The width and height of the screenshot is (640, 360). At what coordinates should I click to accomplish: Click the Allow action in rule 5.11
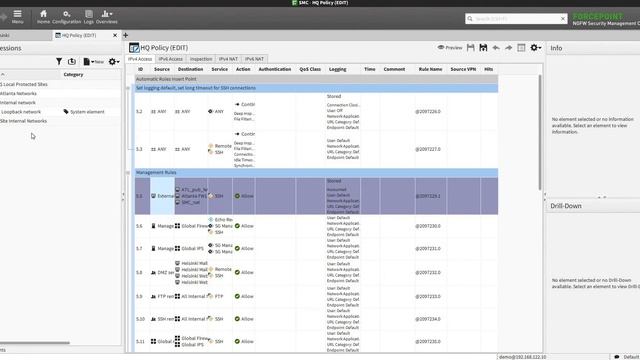click(x=244, y=341)
